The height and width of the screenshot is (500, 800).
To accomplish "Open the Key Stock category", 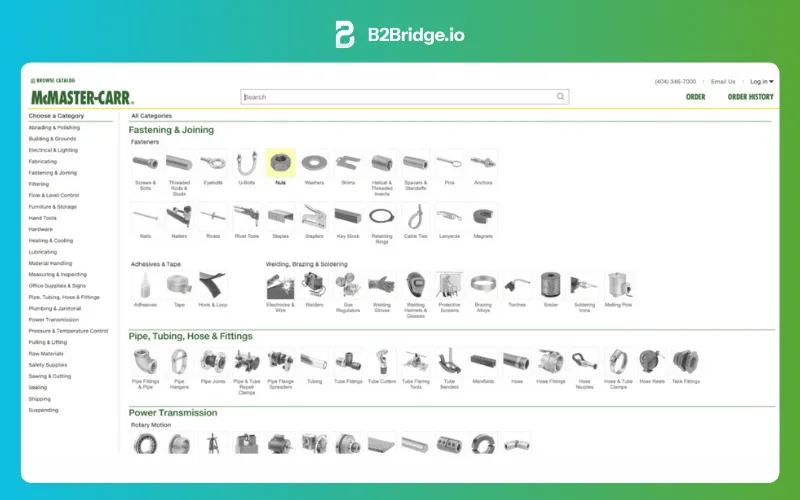I will (x=348, y=217).
